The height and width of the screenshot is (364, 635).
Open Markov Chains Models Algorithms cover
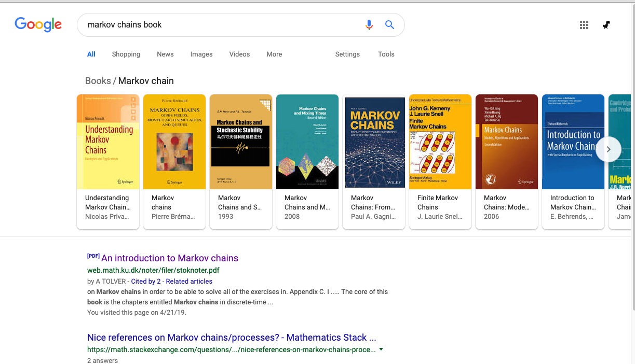point(507,142)
